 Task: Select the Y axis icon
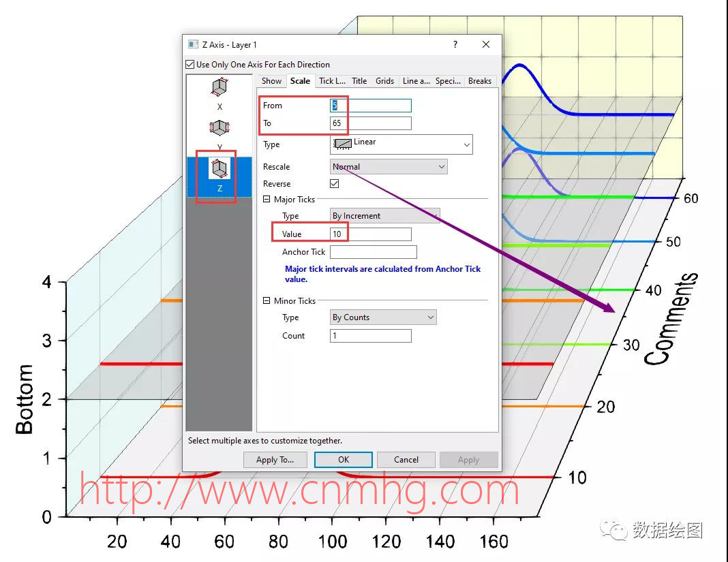[219, 128]
